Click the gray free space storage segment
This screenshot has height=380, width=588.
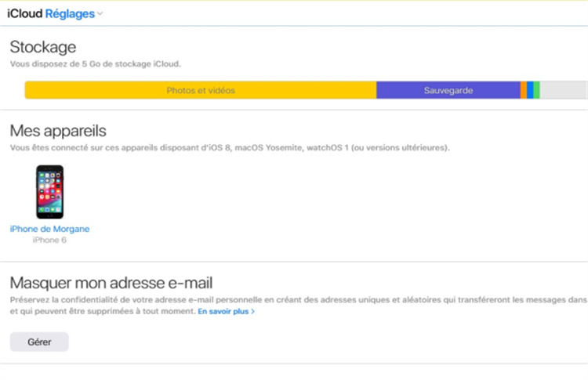click(x=563, y=90)
